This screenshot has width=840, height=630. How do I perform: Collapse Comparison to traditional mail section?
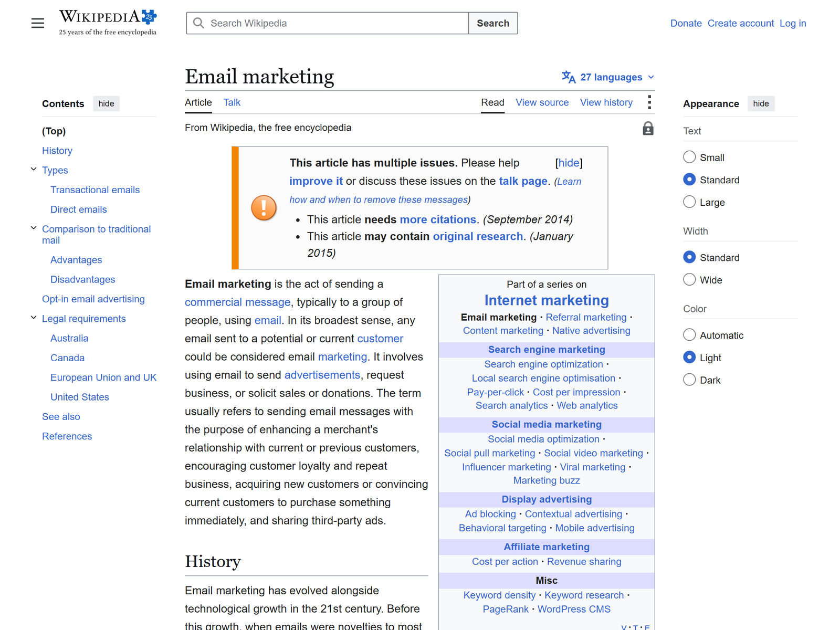34,228
